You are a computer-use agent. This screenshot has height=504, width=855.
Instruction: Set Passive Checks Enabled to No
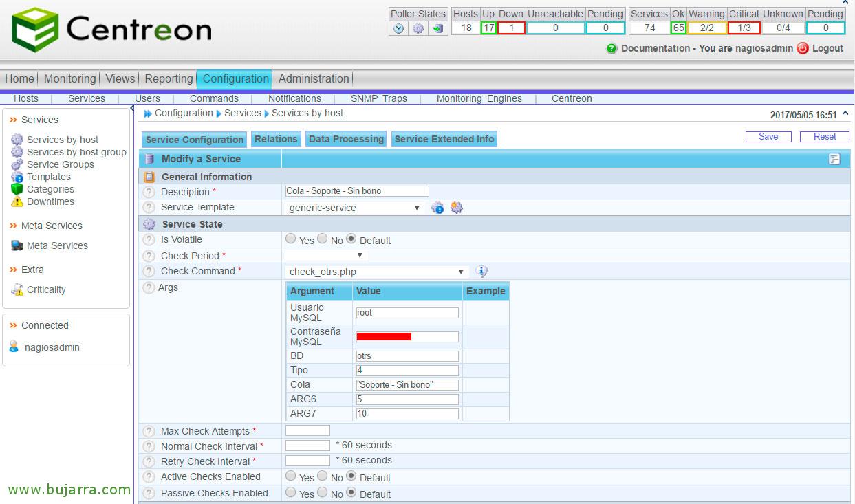pyautogui.click(x=322, y=492)
